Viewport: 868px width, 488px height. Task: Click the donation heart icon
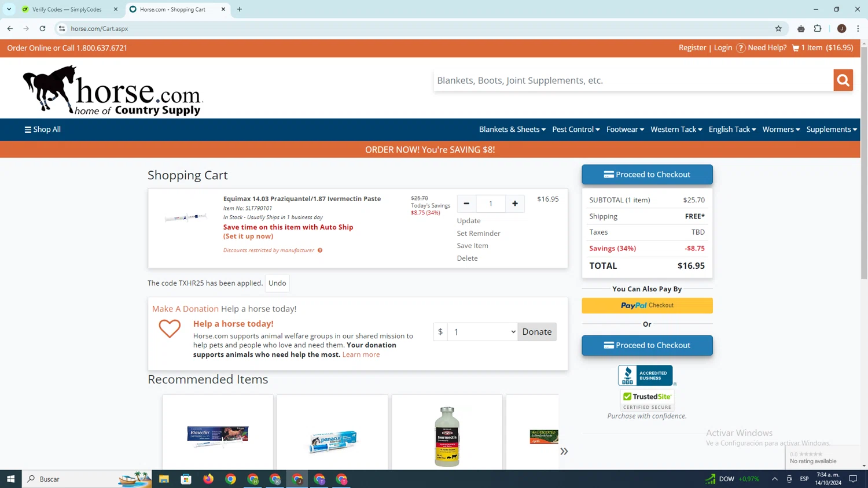tap(170, 328)
